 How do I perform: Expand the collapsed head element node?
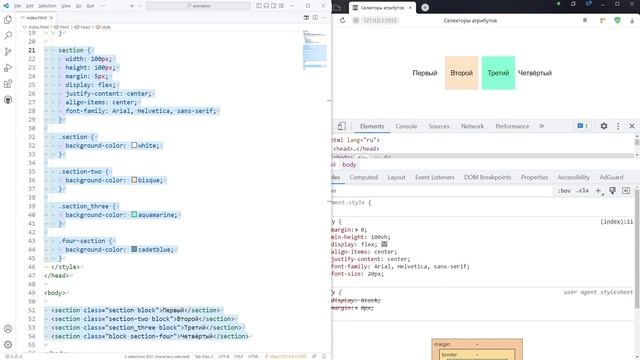[x=356, y=149]
